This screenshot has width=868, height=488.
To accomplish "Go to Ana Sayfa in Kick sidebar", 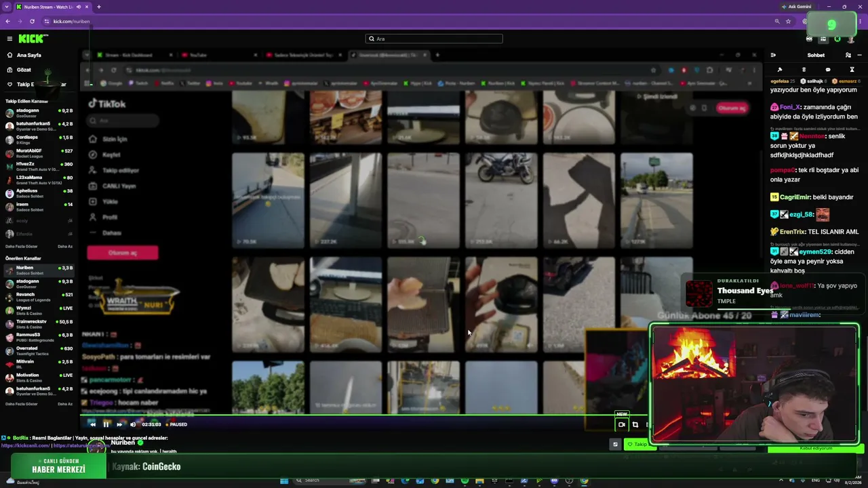I will click(24, 55).
